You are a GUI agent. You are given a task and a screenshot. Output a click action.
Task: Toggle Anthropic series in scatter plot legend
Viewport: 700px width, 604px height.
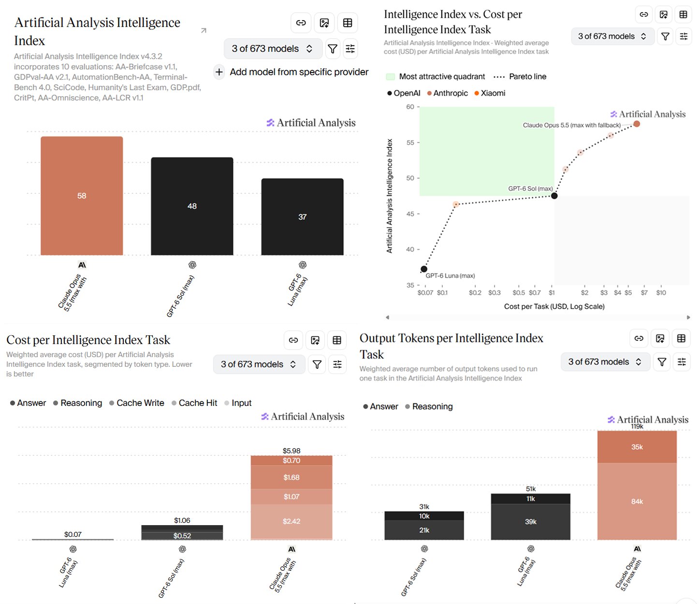[x=447, y=93]
